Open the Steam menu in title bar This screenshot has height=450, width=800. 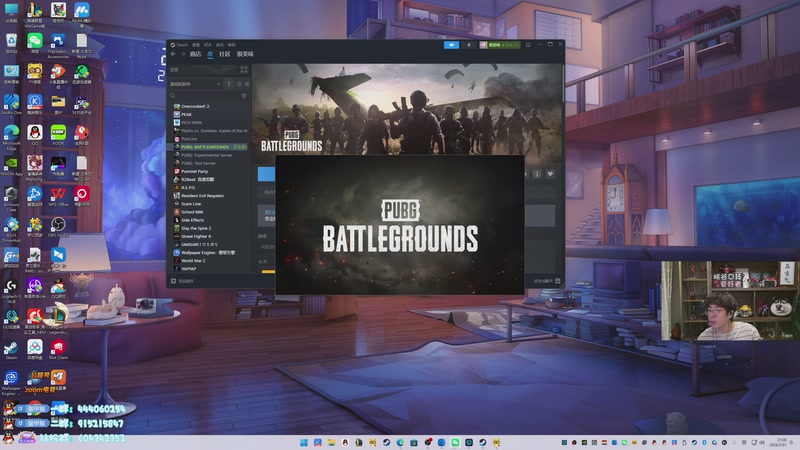point(182,45)
